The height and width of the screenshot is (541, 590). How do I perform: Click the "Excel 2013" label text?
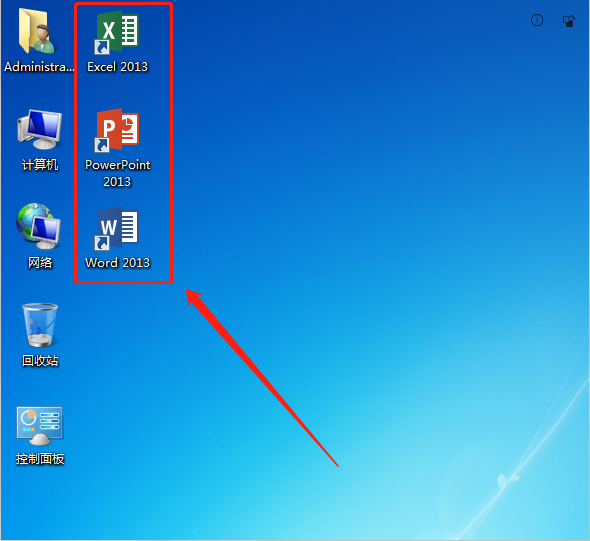117,67
